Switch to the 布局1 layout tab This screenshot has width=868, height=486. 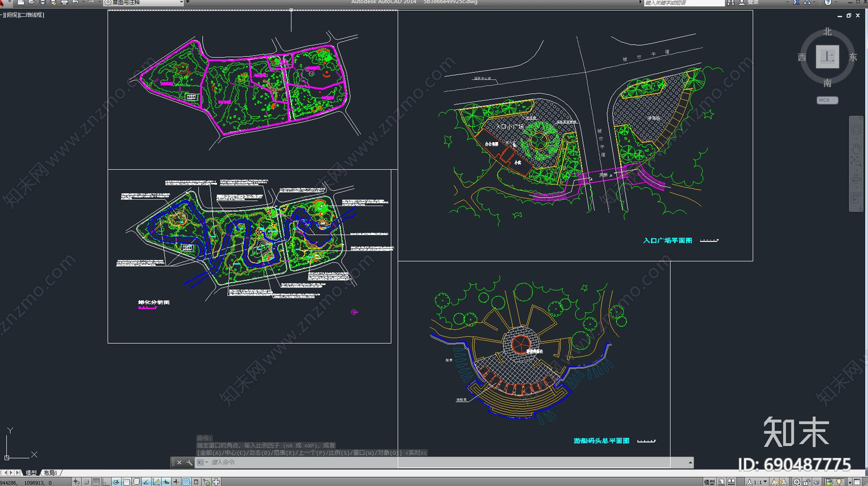[50, 473]
